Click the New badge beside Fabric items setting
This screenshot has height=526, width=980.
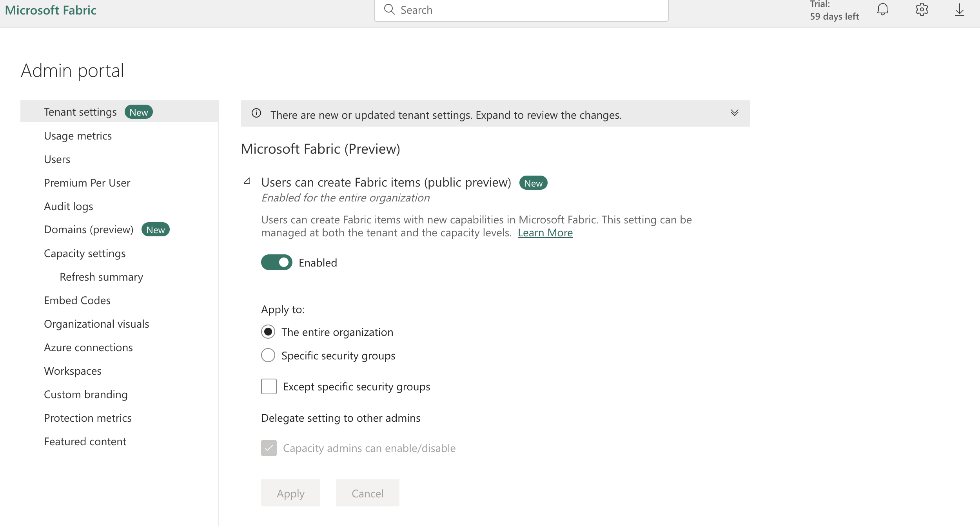pyautogui.click(x=533, y=183)
